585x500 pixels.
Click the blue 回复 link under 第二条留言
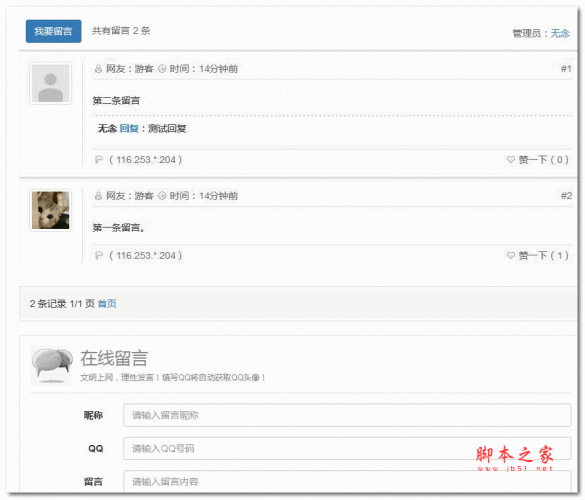coord(129,129)
